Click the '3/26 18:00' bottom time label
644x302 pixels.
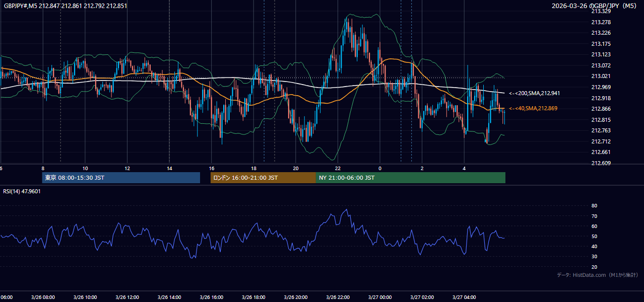click(253, 297)
